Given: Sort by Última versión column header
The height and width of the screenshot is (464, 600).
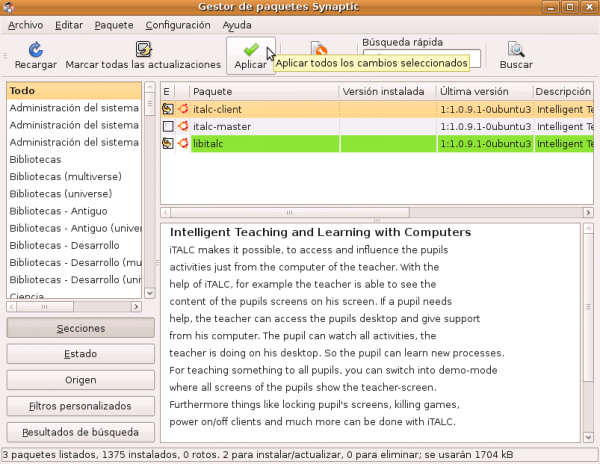Looking at the screenshot, I should coord(483,91).
